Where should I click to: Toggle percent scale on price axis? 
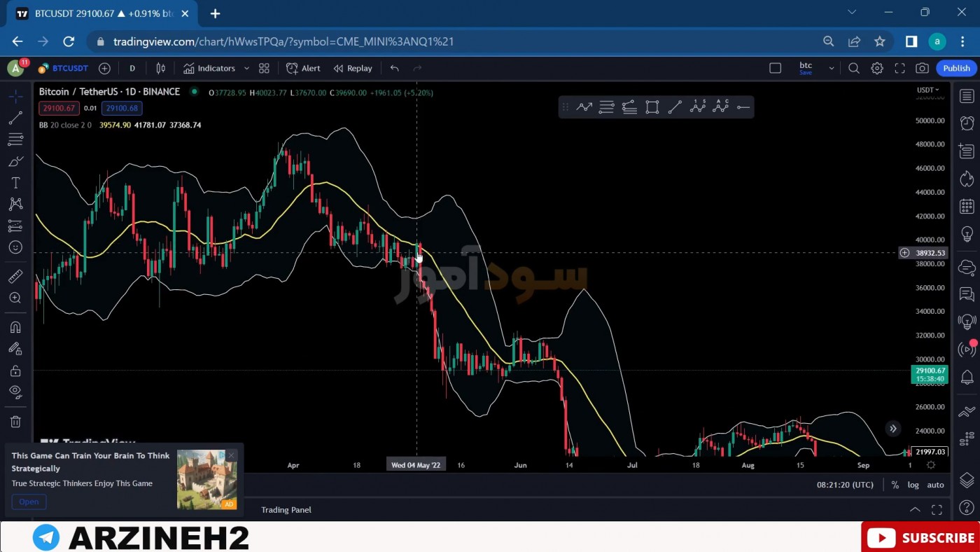tap(895, 485)
